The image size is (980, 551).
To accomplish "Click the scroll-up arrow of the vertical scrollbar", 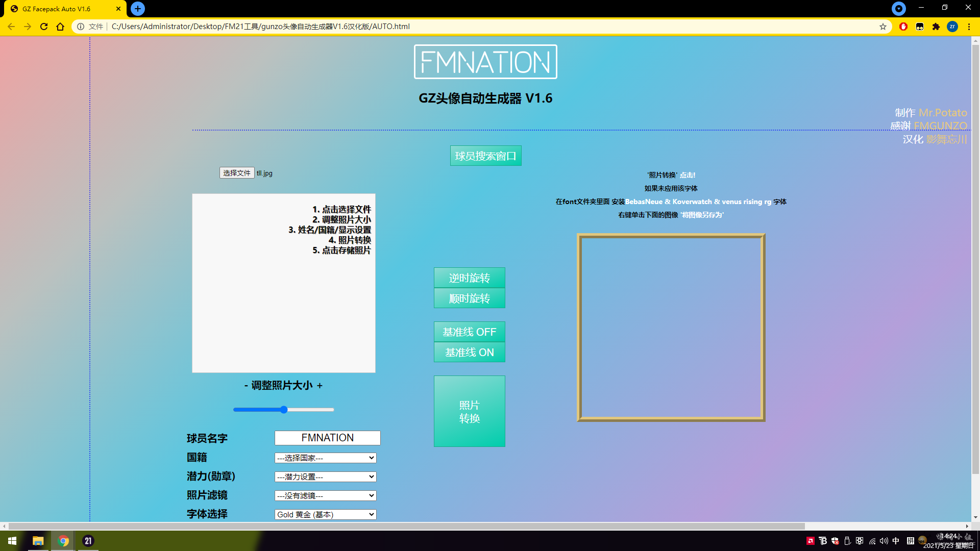I will (x=975, y=40).
